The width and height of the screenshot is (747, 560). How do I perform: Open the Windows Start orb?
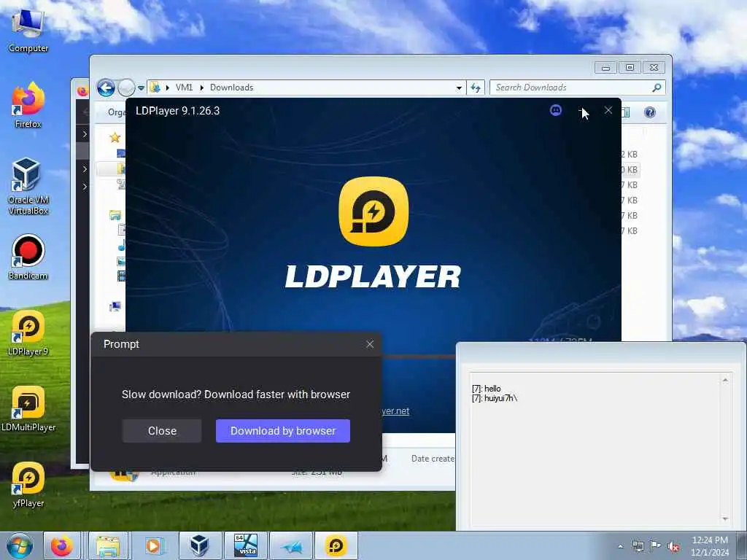point(20,545)
